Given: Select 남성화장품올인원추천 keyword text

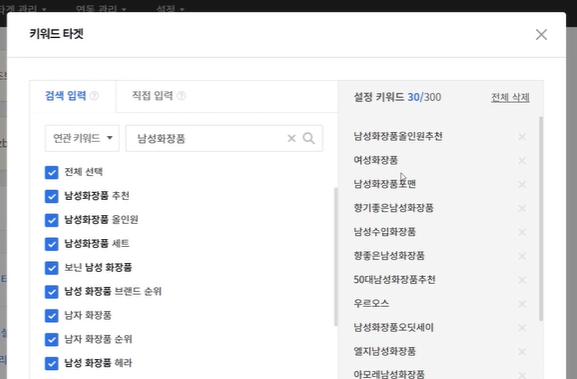Looking at the screenshot, I should click(398, 137).
